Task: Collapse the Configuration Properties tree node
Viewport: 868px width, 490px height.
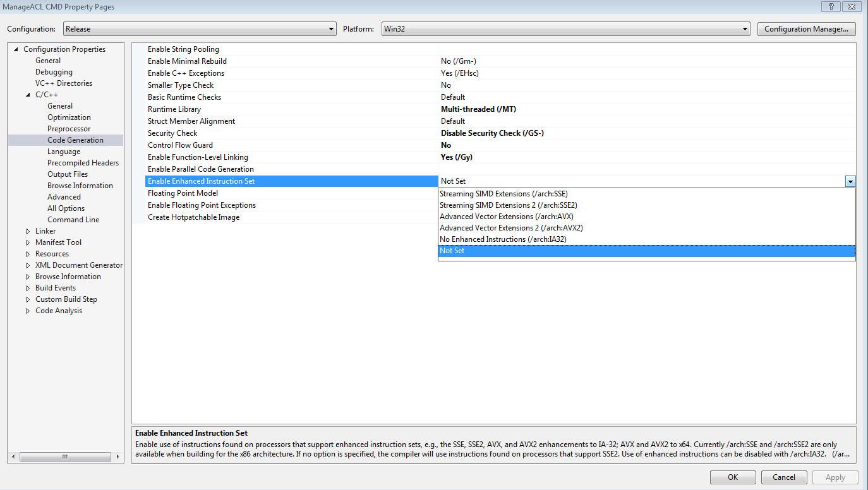Action: click(16, 49)
